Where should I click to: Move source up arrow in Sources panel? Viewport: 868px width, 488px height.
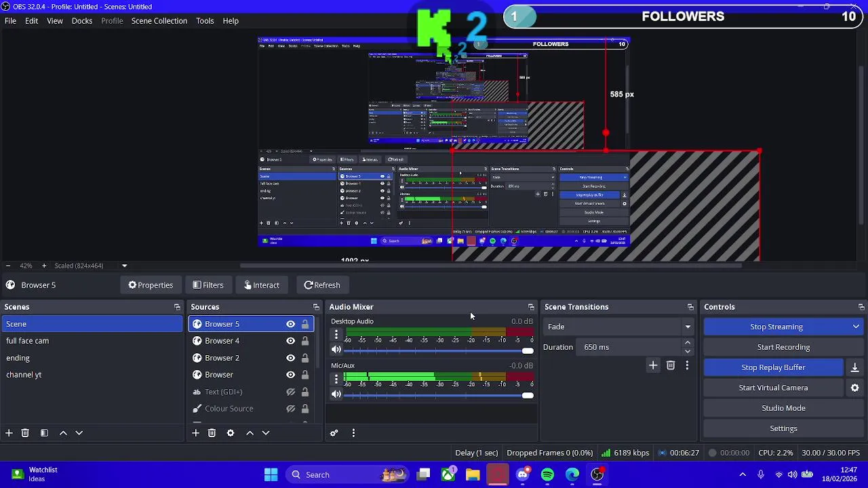click(x=250, y=432)
